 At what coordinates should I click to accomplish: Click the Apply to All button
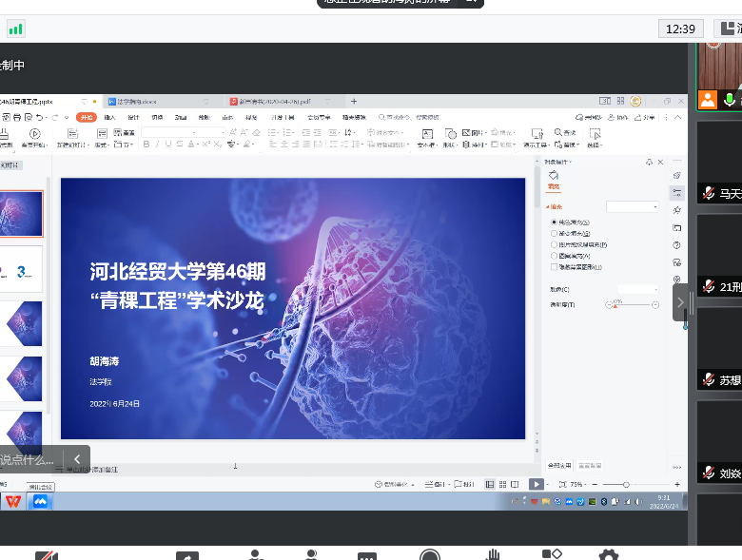(x=559, y=466)
